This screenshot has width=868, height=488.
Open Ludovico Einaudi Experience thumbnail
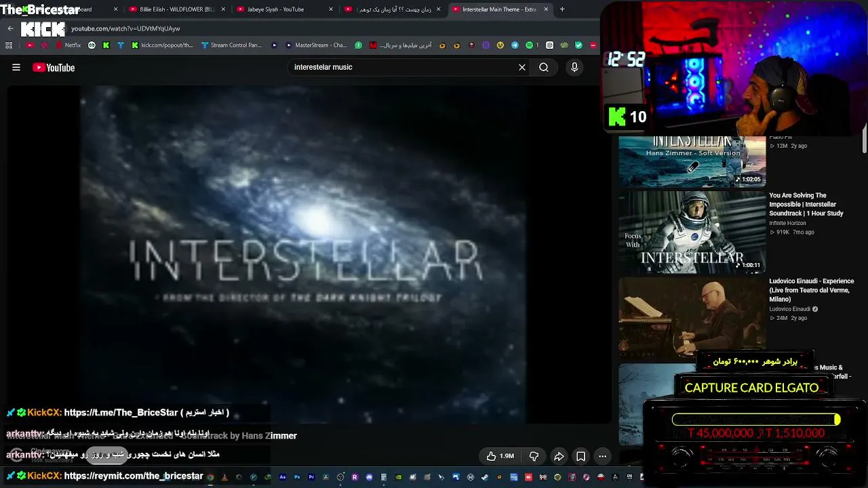692,318
